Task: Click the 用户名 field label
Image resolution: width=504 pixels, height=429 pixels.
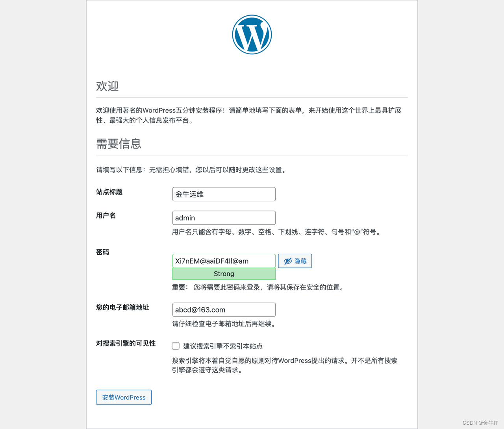Action: point(106,215)
